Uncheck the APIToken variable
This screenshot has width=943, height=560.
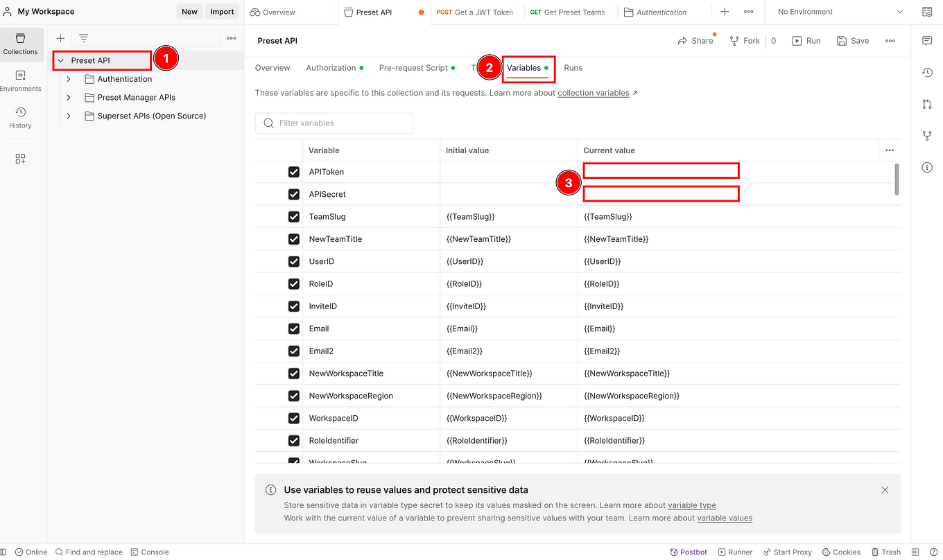click(x=293, y=171)
